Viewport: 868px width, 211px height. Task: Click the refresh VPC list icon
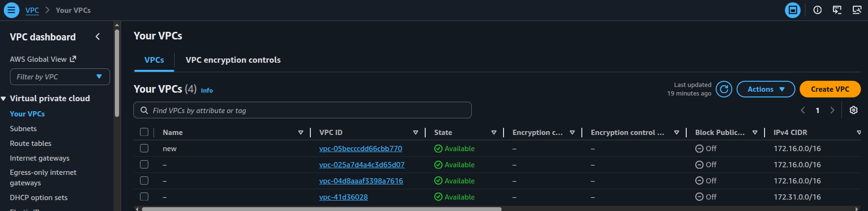[x=724, y=89]
